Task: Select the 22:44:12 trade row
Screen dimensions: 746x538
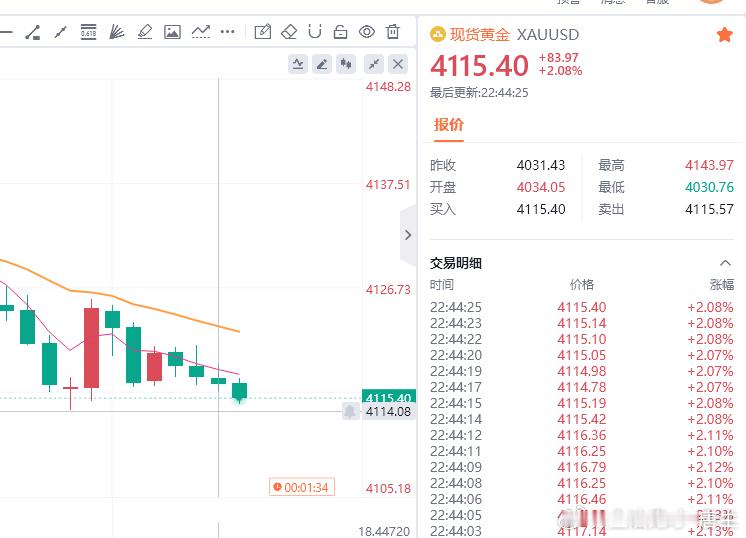Action: pyautogui.click(x=581, y=435)
